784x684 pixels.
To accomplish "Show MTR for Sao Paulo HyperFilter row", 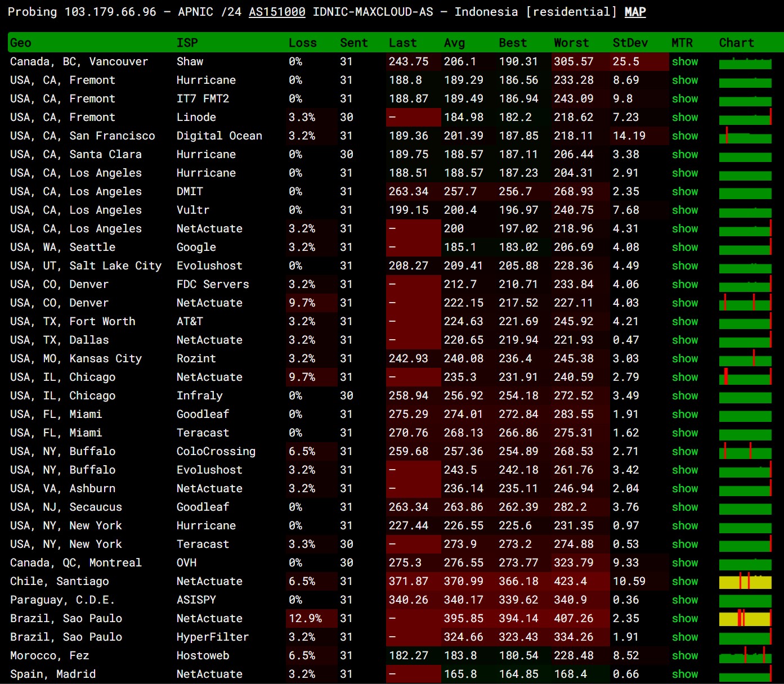I will click(684, 637).
